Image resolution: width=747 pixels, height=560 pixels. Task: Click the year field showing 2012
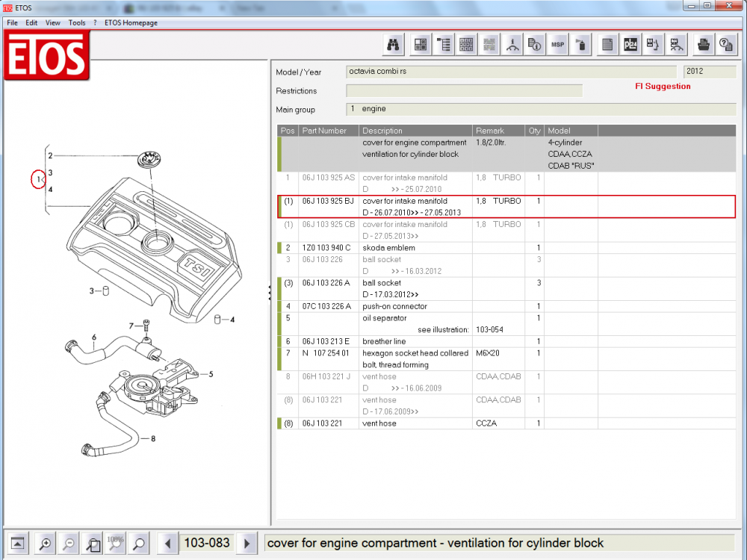710,72
